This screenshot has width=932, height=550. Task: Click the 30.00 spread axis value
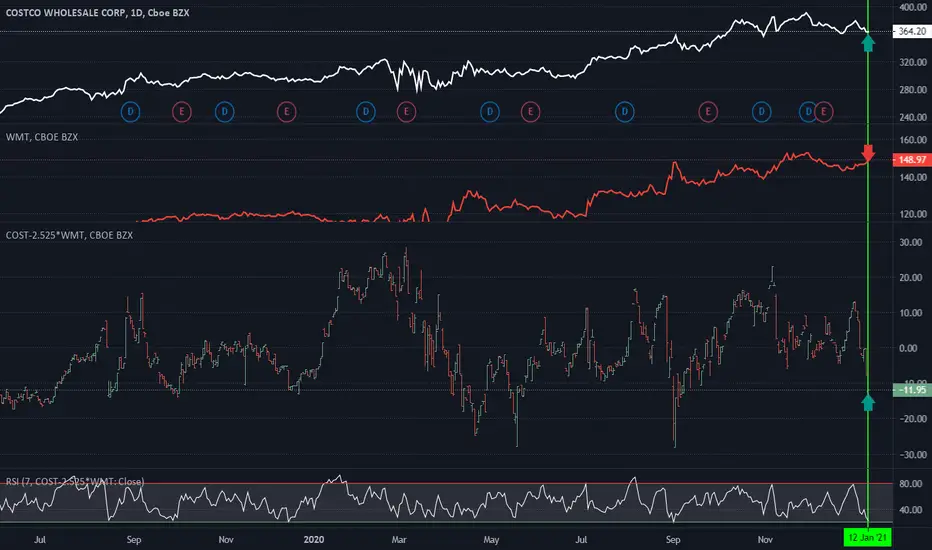pyautogui.click(x=911, y=243)
